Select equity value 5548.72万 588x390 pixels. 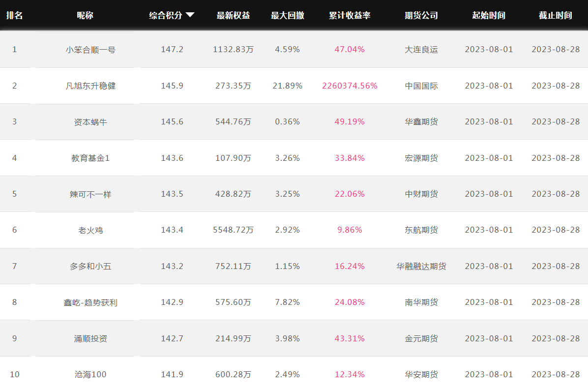point(233,230)
